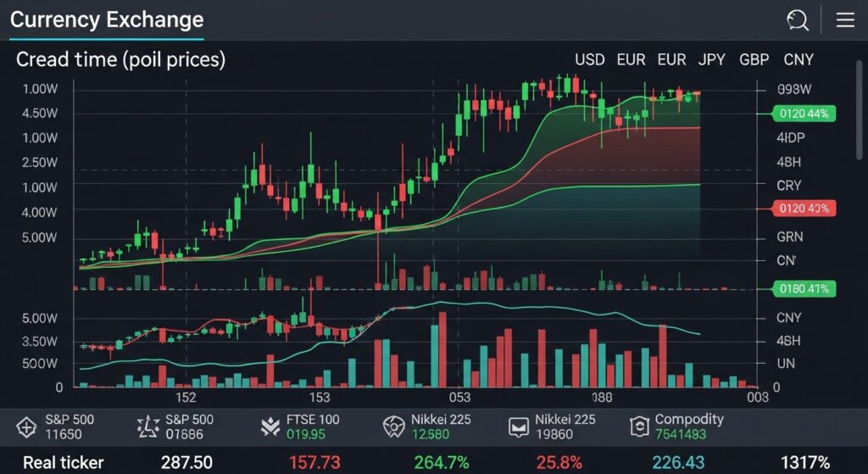Switch to the Currency Exchange tab
The height and width of the screenshot is (474, 868).
(x=107, y=20)
